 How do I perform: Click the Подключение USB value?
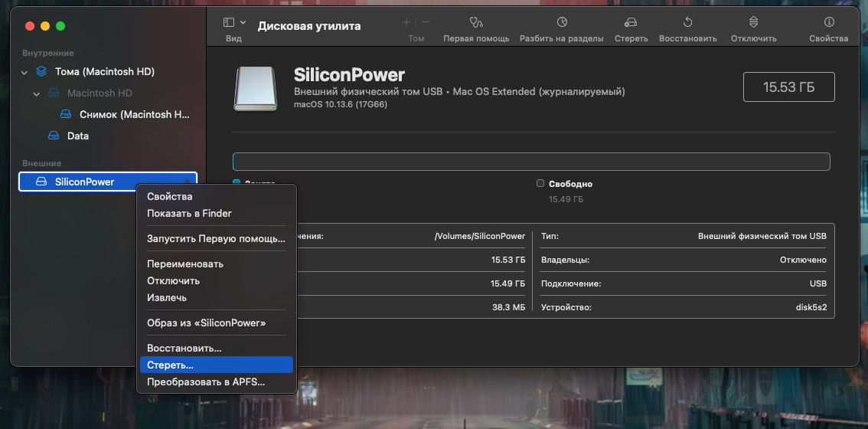tap(817, 283)
